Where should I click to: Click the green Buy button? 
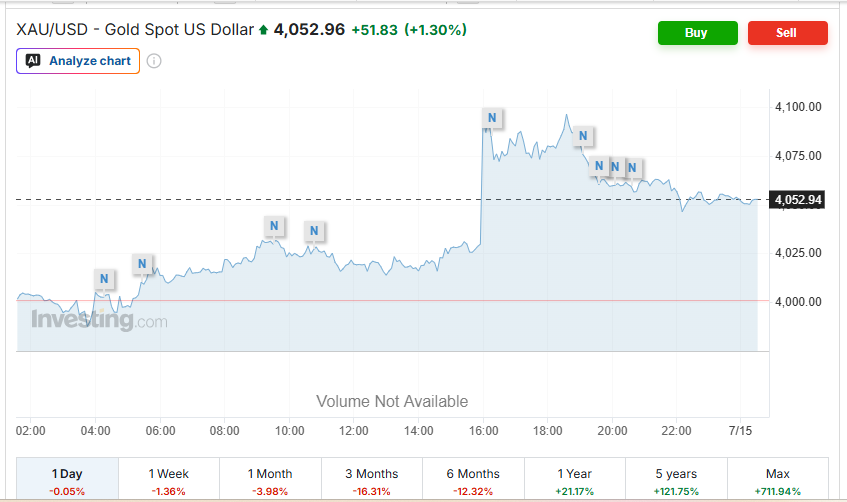pos(697,33)
